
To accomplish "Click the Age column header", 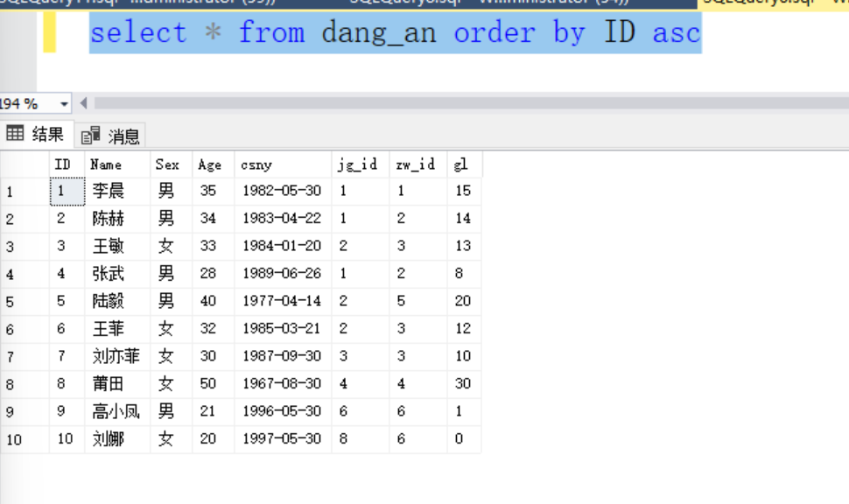I will pos(214,164).
